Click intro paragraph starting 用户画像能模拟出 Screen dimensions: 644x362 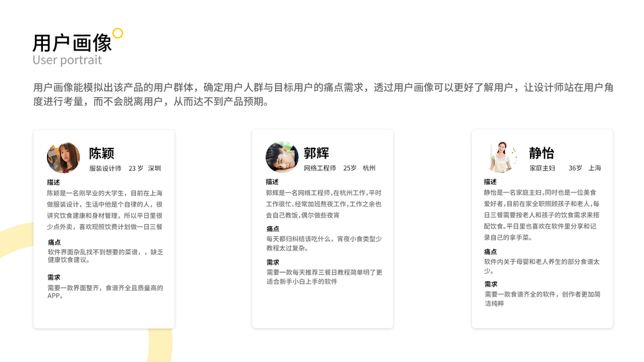(x=324, y=94)
